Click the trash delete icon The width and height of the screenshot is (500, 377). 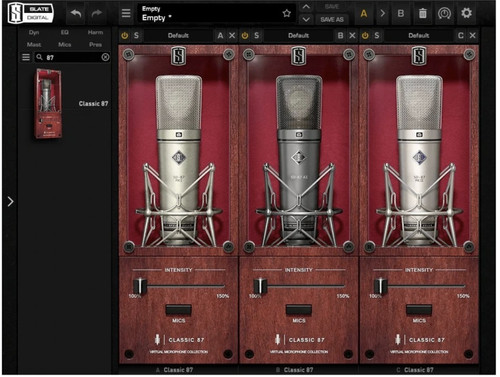coord(423,13)
